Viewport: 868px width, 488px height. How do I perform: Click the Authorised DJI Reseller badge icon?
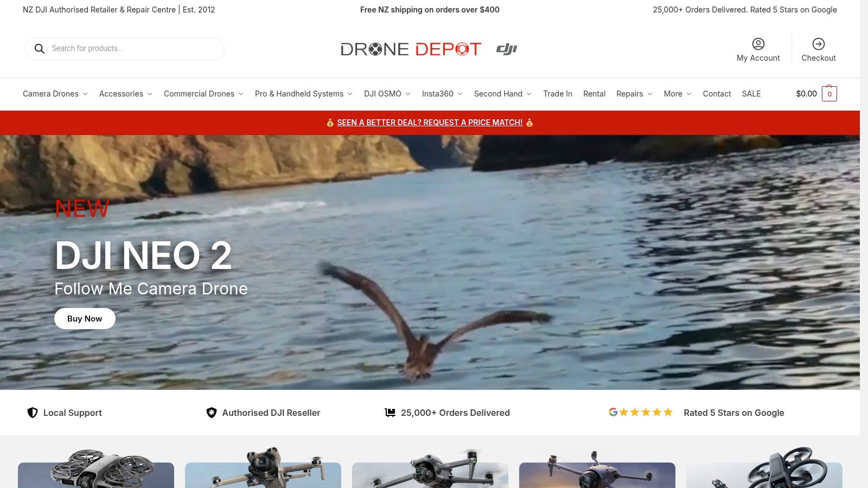tap(210, 412)
